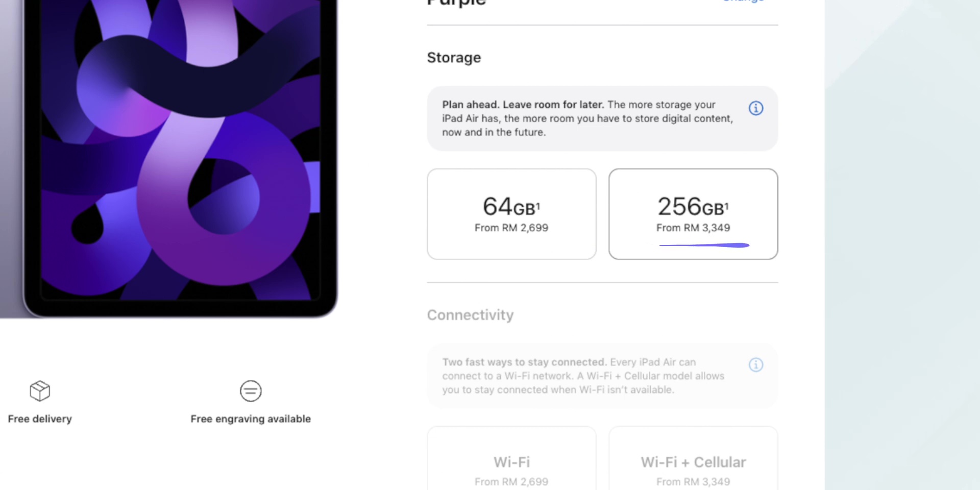Open the Connectivity info icon
This screenshot has height=490, width=980.
pyautogui.click(x=756, y=364)
